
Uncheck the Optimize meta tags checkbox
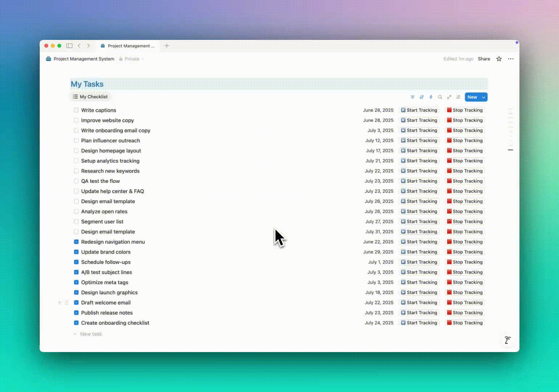76,282
